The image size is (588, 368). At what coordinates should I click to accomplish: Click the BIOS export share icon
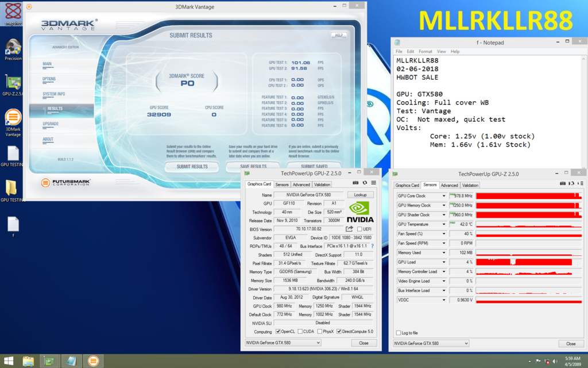349,229
